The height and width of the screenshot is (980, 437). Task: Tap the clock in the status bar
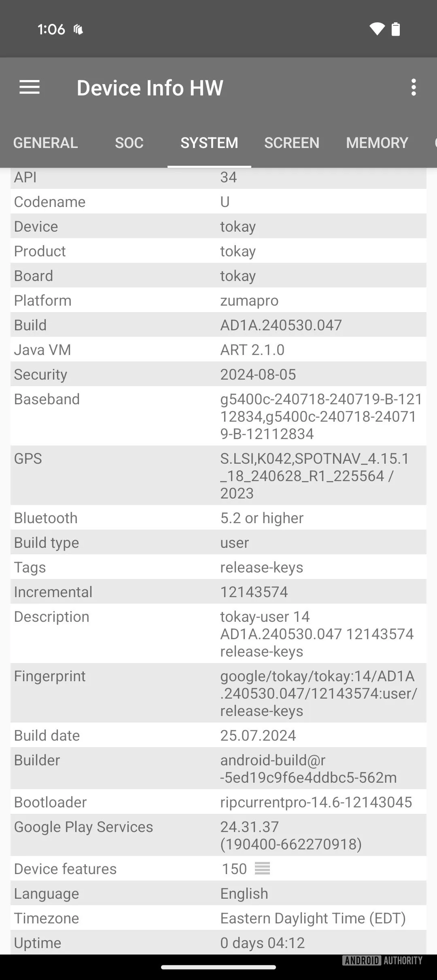51,29
